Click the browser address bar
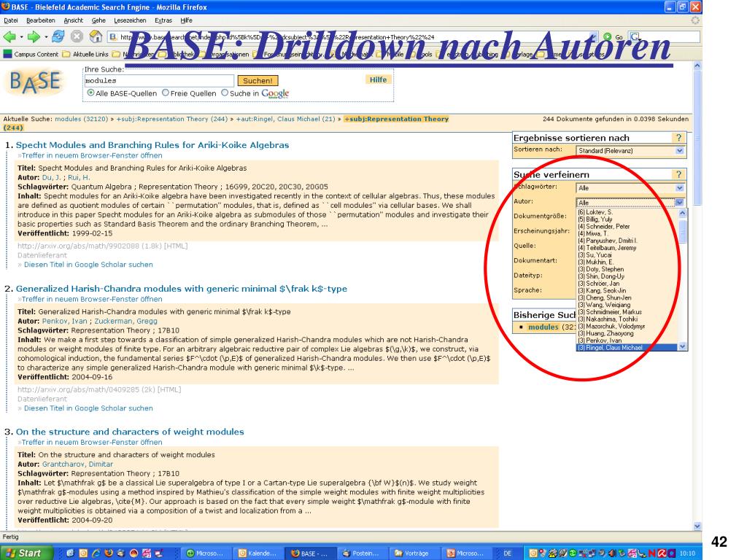The height and width of the screenshot is (560, 747). [x=352, y=36]
